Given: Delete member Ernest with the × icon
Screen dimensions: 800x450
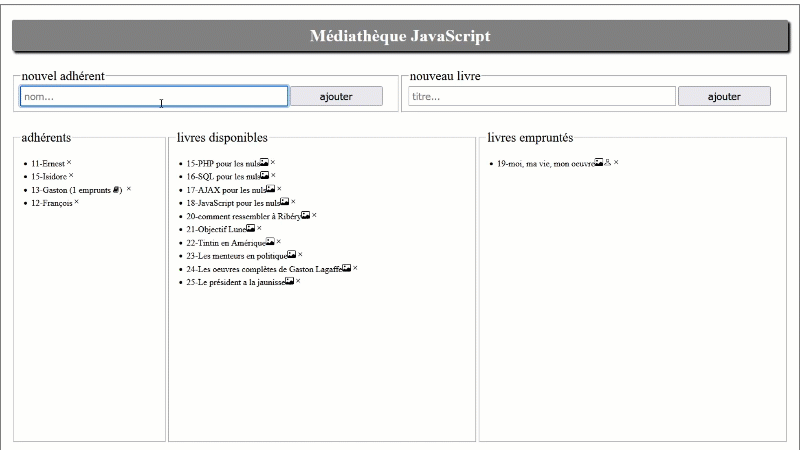Looking at the screenshot, I should [70, 162].
